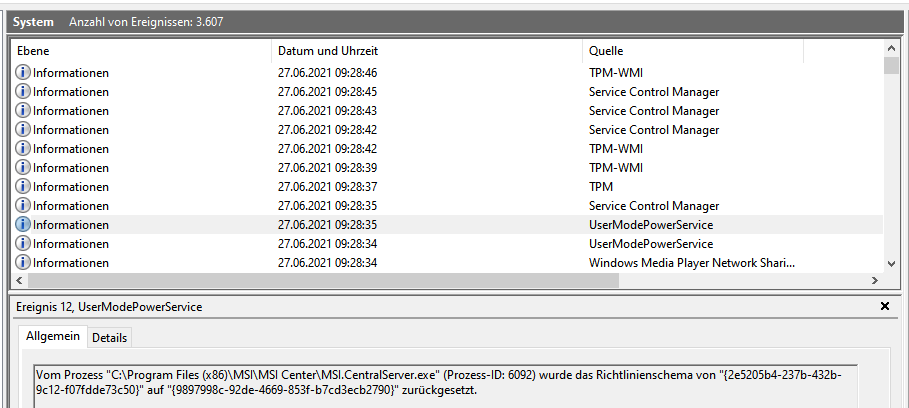Click info icon of the TPM 09:28:37 event
Image resolution: width=909 pixels, height=408 pixels.
pyautogui.click(x=23, y=187)
